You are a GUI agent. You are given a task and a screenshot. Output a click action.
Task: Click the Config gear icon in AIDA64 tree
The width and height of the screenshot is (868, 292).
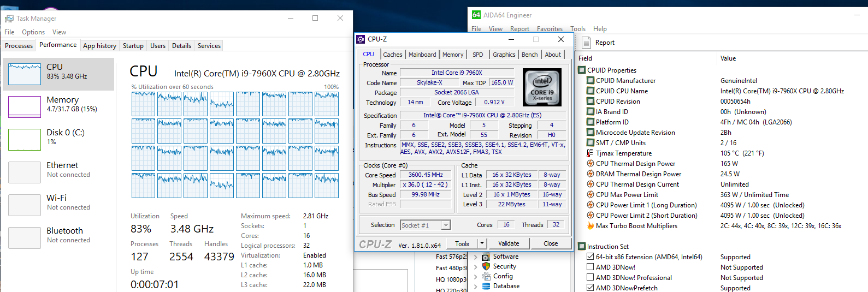(486, 276)
